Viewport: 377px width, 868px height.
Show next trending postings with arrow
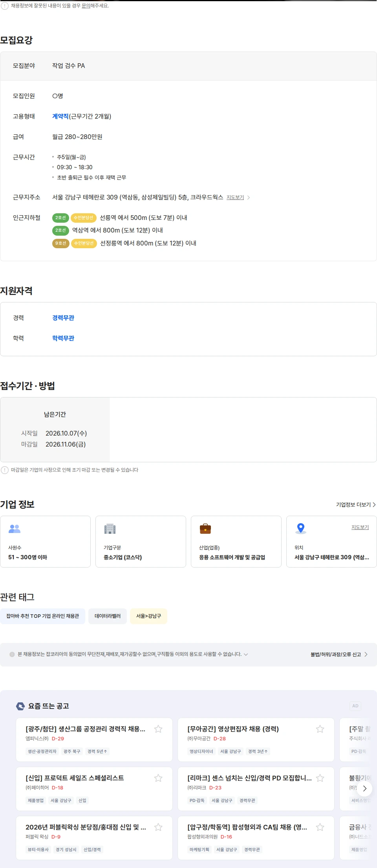pos(364,788)
